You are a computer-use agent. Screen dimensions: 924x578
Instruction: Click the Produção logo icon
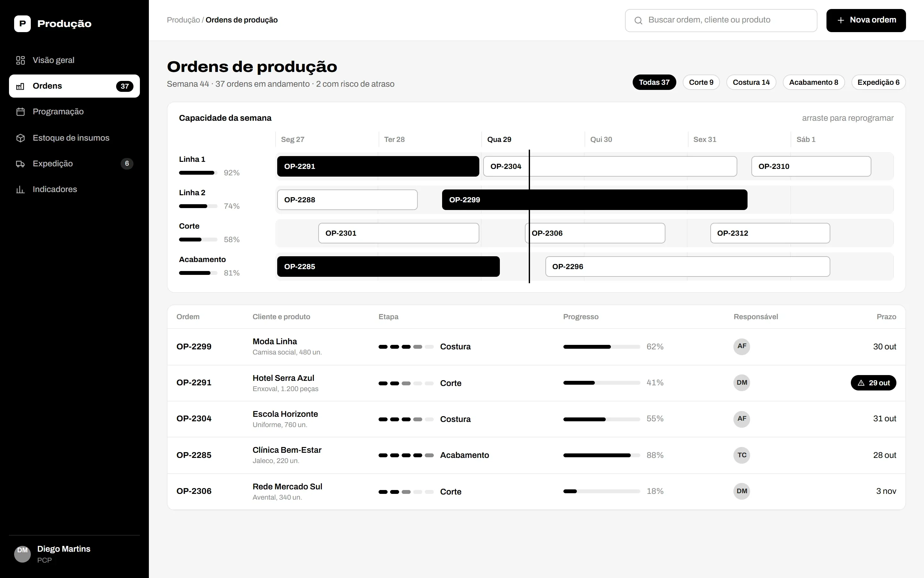click(22, 24)
